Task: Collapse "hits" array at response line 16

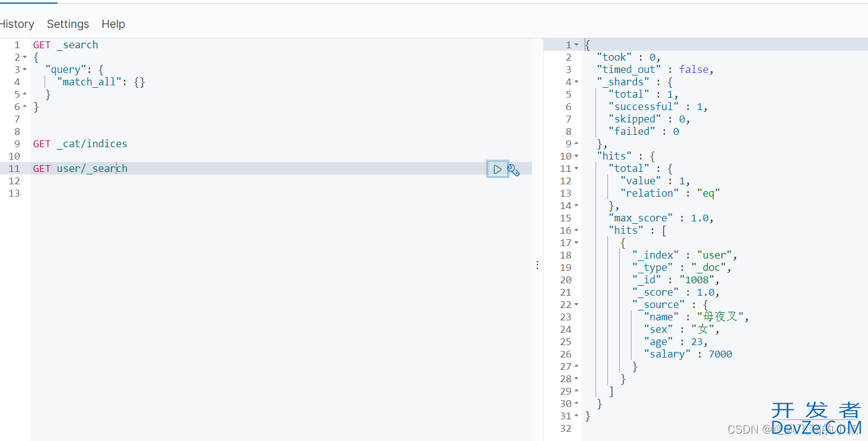Action: 576,230
